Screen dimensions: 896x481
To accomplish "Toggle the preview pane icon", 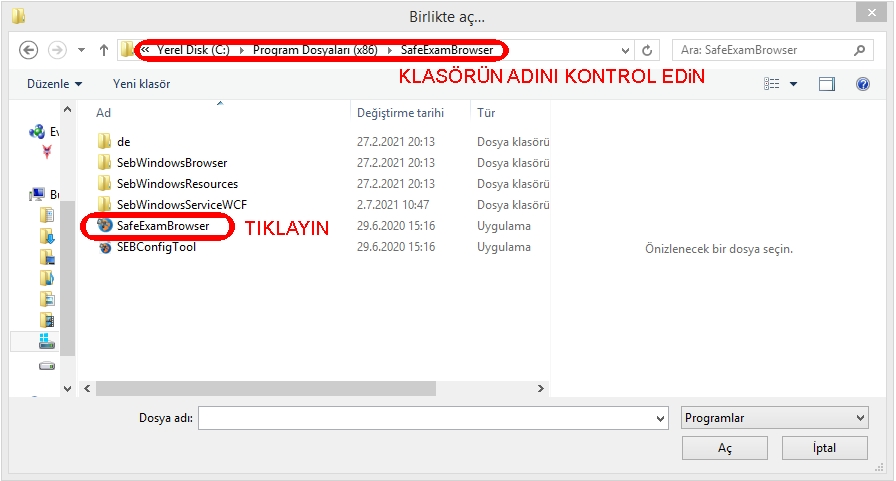I will click(827, 85).
